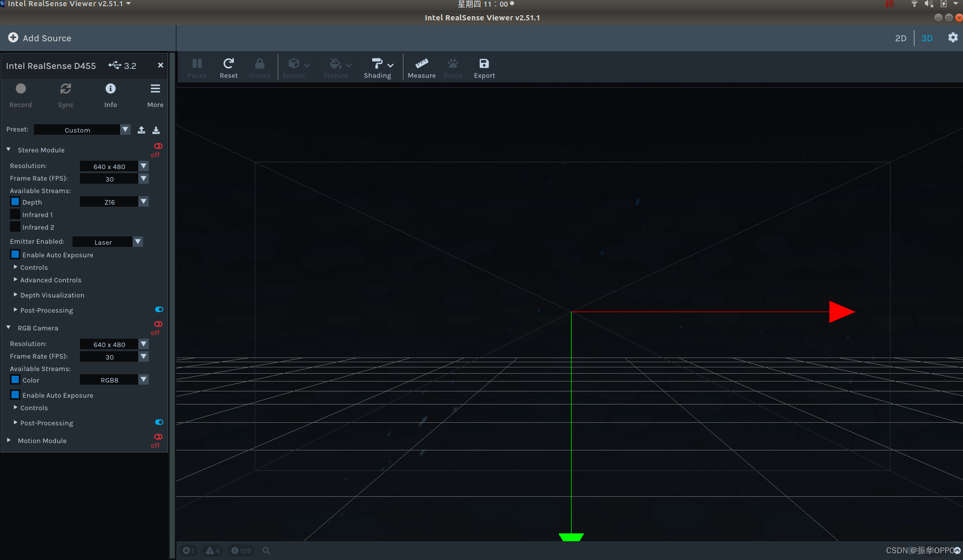Toggle Stereo Module Enable Auto Exposure
This screenshot has width=963, height=560.
15,254
